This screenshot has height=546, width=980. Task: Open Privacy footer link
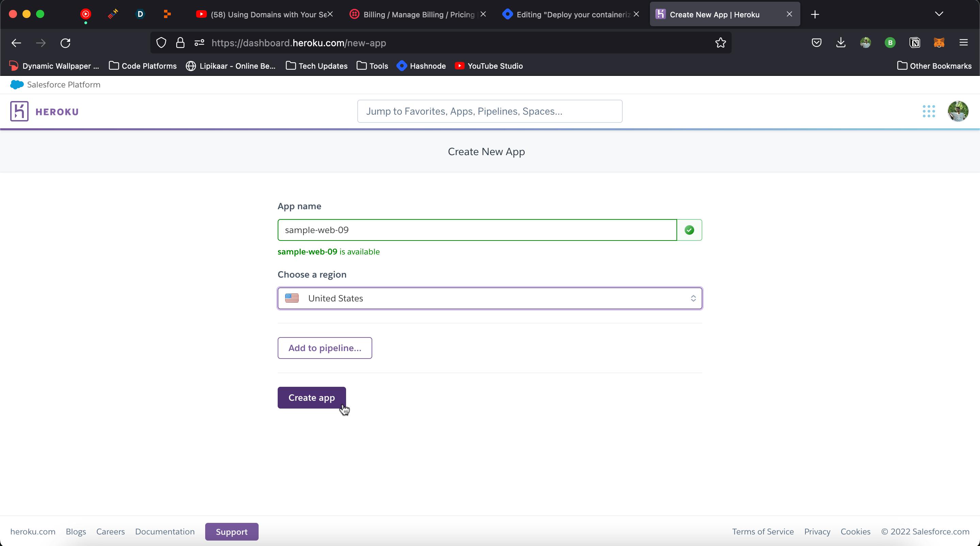[817, 532]
